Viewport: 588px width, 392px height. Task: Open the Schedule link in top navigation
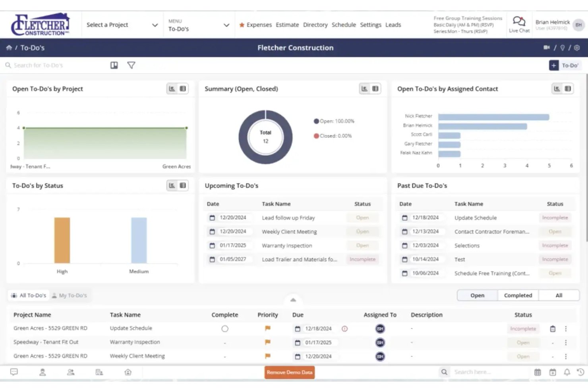tap(344, 25)
